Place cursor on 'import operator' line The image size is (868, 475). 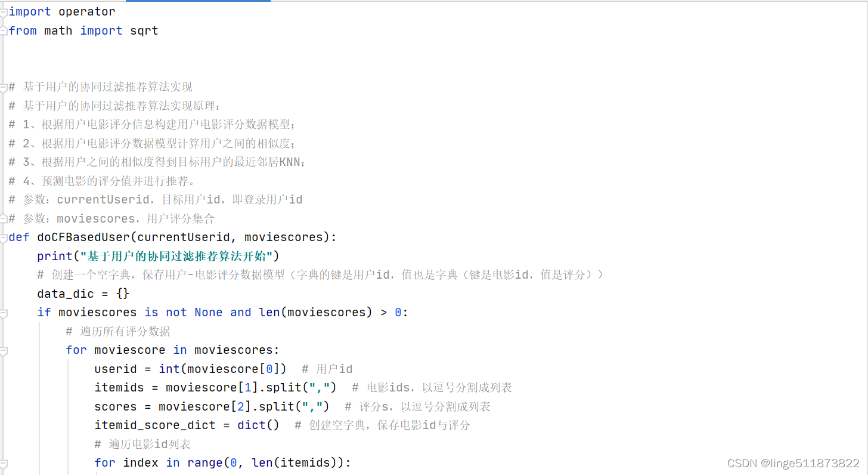point(62,12)
